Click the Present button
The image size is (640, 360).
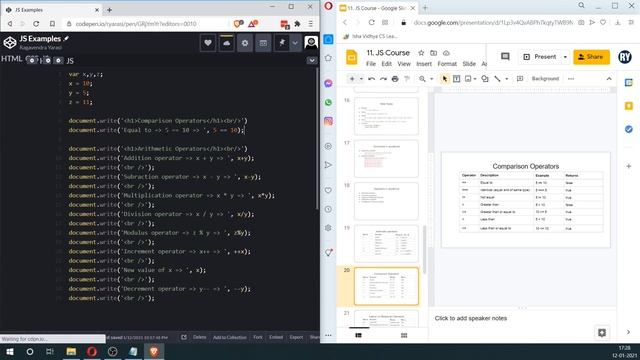tap(540, 57)
